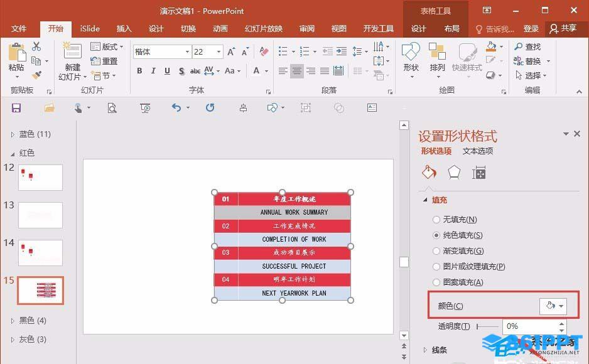589x364 pixels.
Task: Switch to the 动画 Animations tab
Action: [220, 28]
